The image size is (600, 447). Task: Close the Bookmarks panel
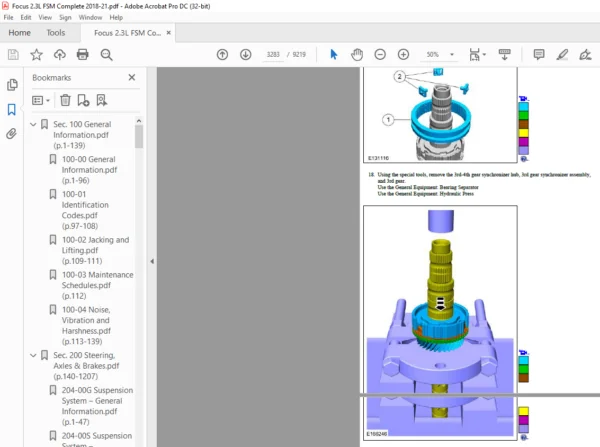[132, 77]
